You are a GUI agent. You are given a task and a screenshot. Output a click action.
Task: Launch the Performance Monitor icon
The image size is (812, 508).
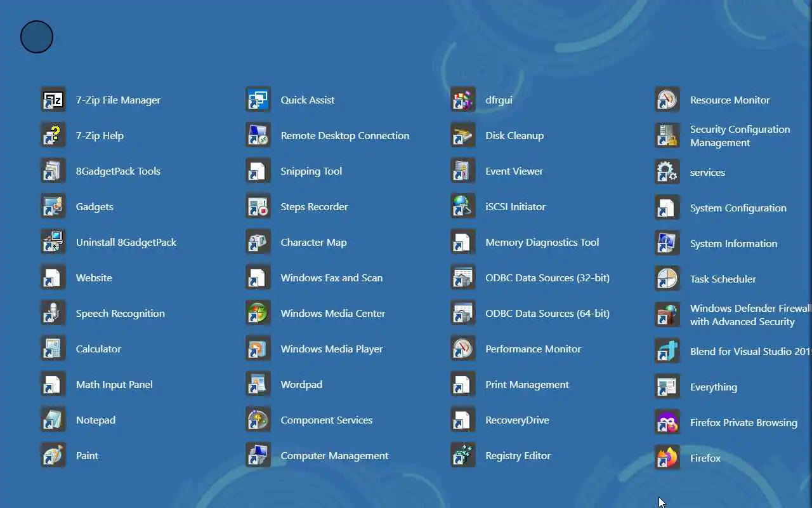[x=463, y=349]
